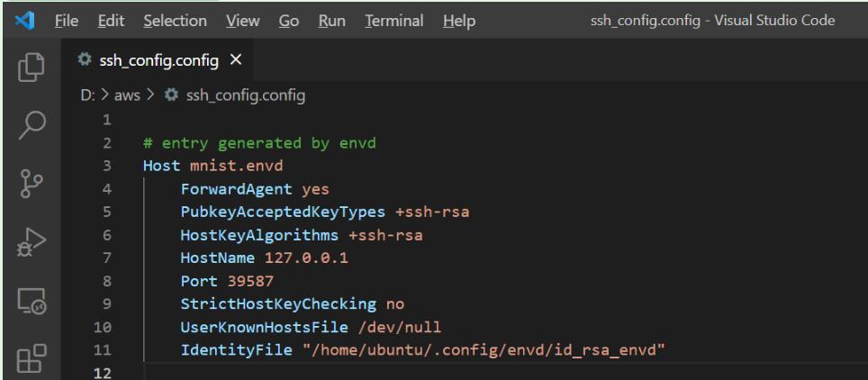Close the ssh_config.config editor tab
Screen dimensions: 868x380
coord(236,59)
